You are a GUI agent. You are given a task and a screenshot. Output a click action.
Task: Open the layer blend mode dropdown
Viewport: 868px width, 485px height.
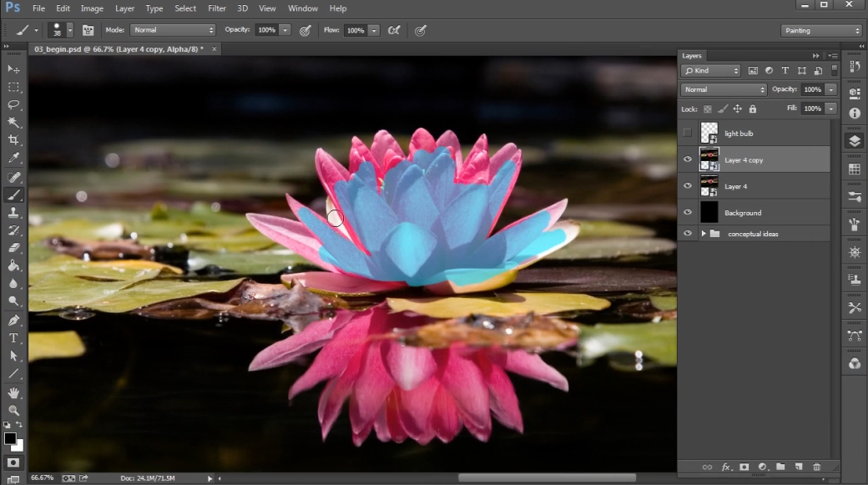(x=724, y=89)
